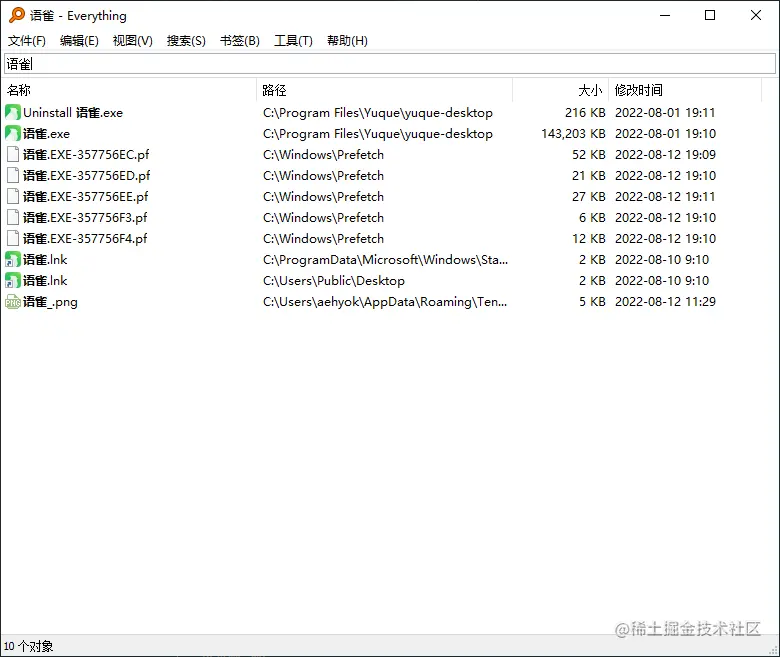
Task: Open the 文件(F) menu
Action: coord(27,41)
